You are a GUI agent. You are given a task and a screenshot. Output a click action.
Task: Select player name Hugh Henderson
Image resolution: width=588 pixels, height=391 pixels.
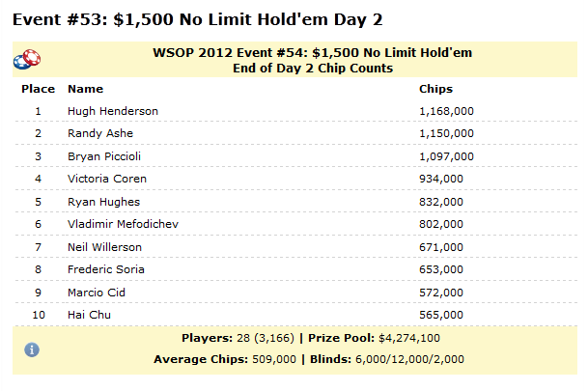click(113, 111)
